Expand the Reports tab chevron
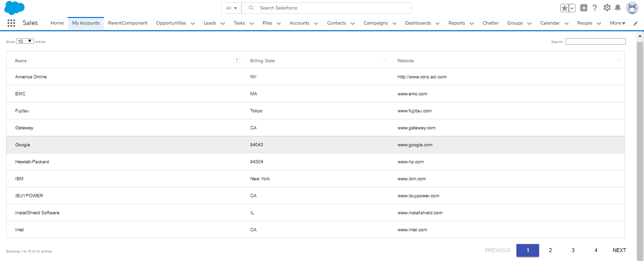Viewport: 644px width, 261px height. 472,23
